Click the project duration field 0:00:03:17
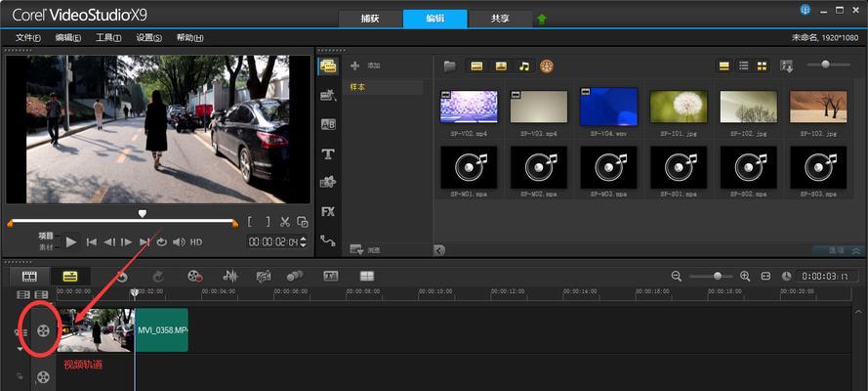The image size is (868, 391). [x=826, y=276]
